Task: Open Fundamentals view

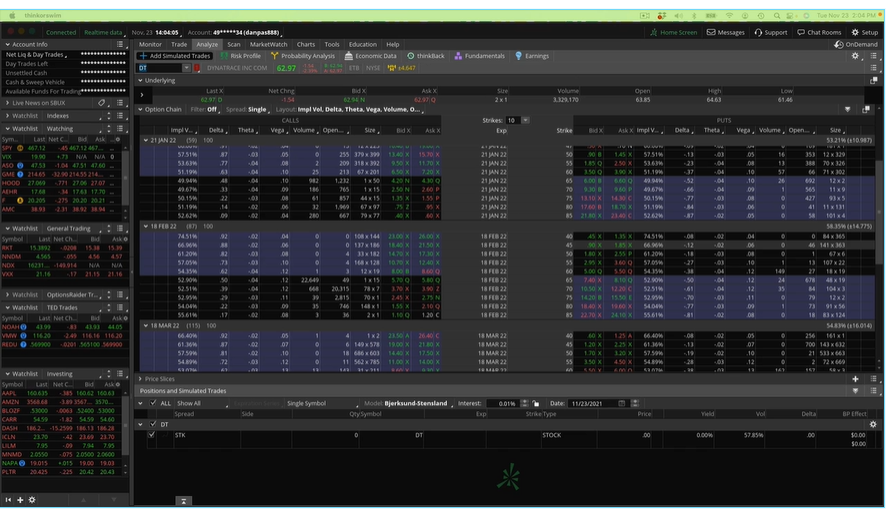Action: (x=479, y=56)
